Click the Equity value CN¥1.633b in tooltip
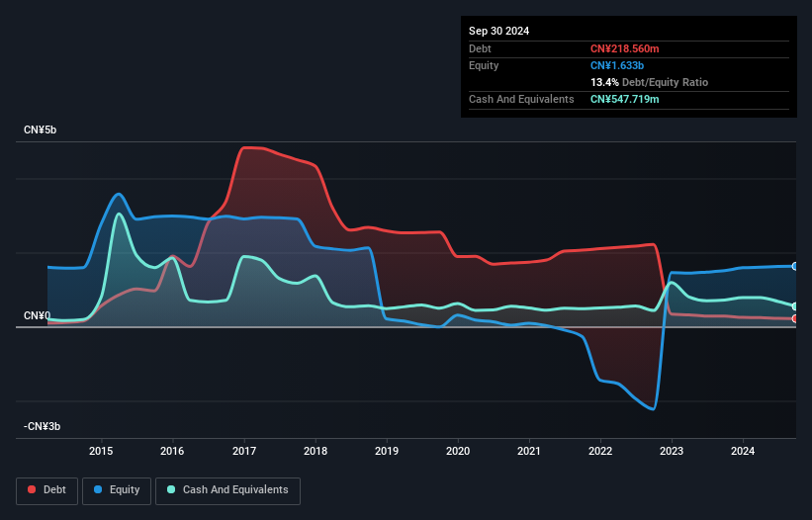Viewport: 812px width, 520px height. pyautogui.click(x=617, y=65)
